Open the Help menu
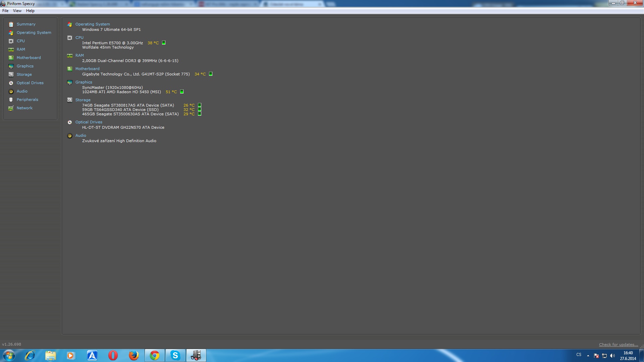644x362 pixels. [x=30, y=11]
